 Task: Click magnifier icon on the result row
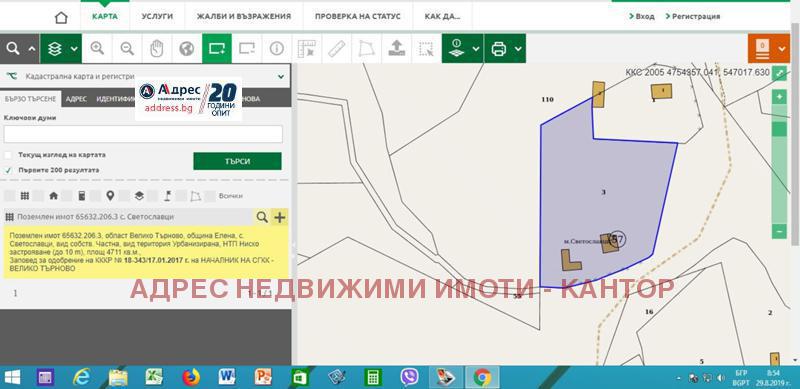(x=262, y=217)
